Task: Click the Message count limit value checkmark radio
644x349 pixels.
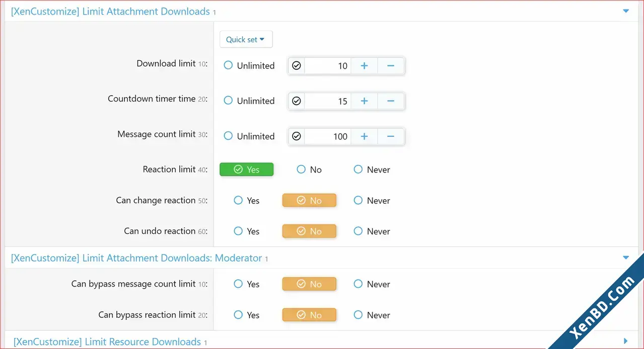Action: (x=297, y=136)
